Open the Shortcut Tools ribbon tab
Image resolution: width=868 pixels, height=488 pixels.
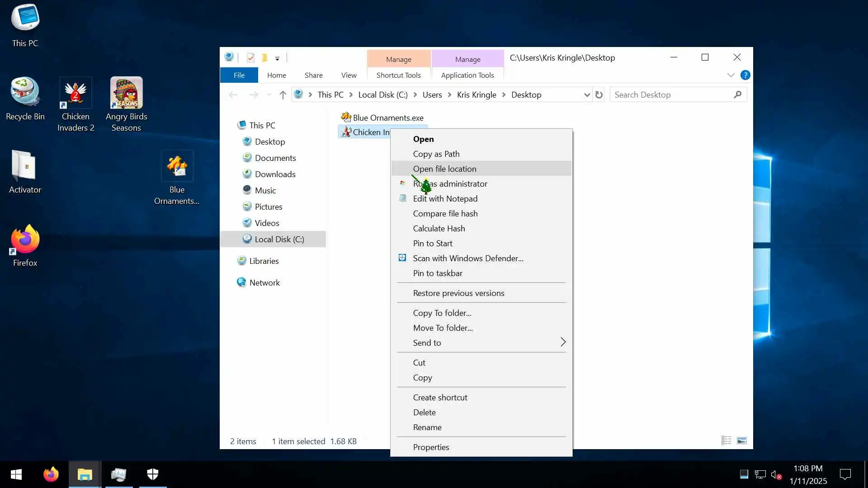tap(398, 75)
